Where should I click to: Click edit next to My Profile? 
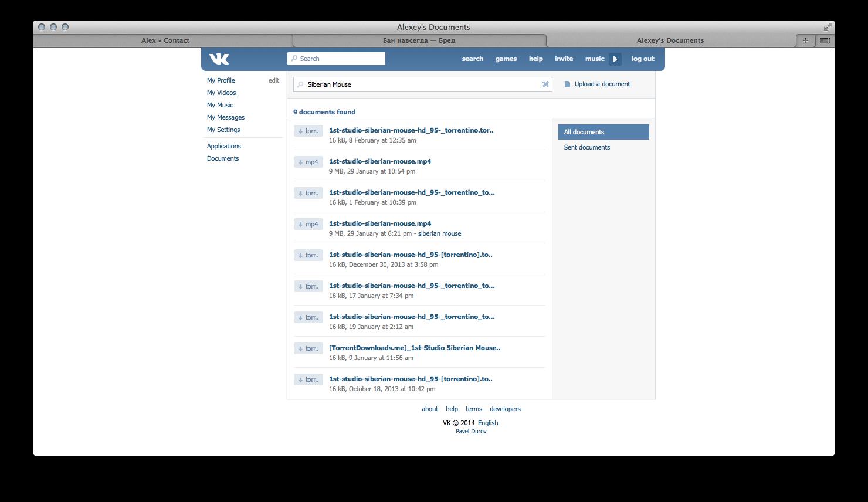click(274, 80)
